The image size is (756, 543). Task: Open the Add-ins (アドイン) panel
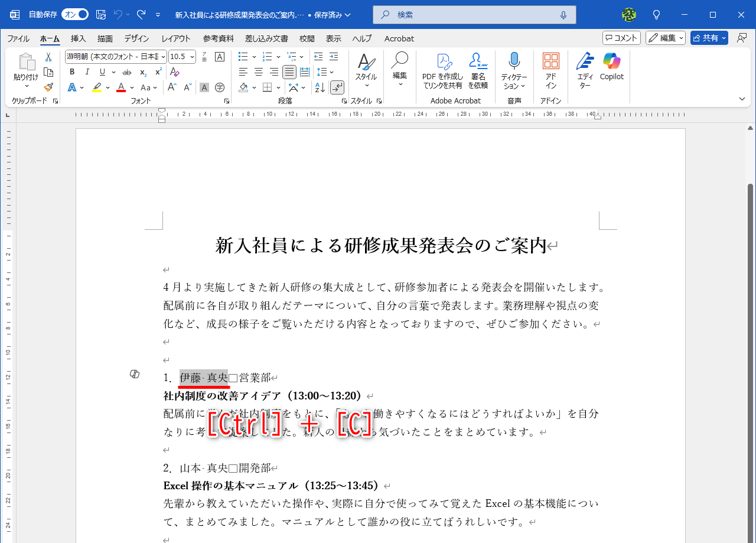point(550,70)
